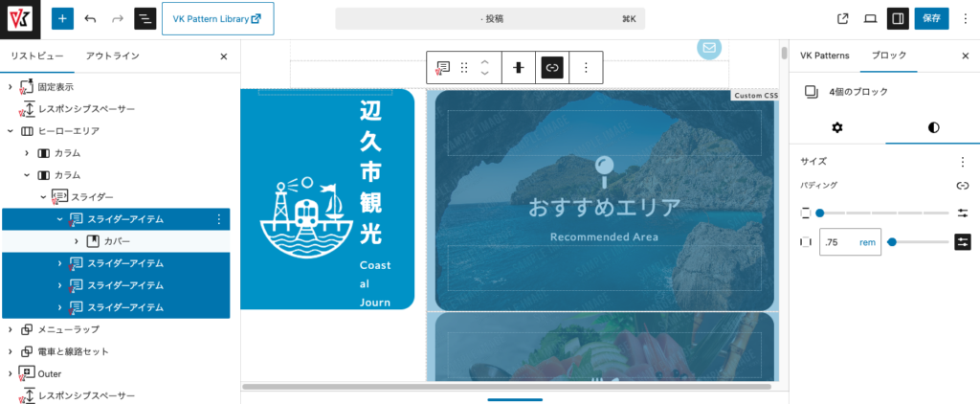Viewport: 980px width, 404px height.
Task: Open the post preview in new tab icon
Action: click(x=843, y=18)
